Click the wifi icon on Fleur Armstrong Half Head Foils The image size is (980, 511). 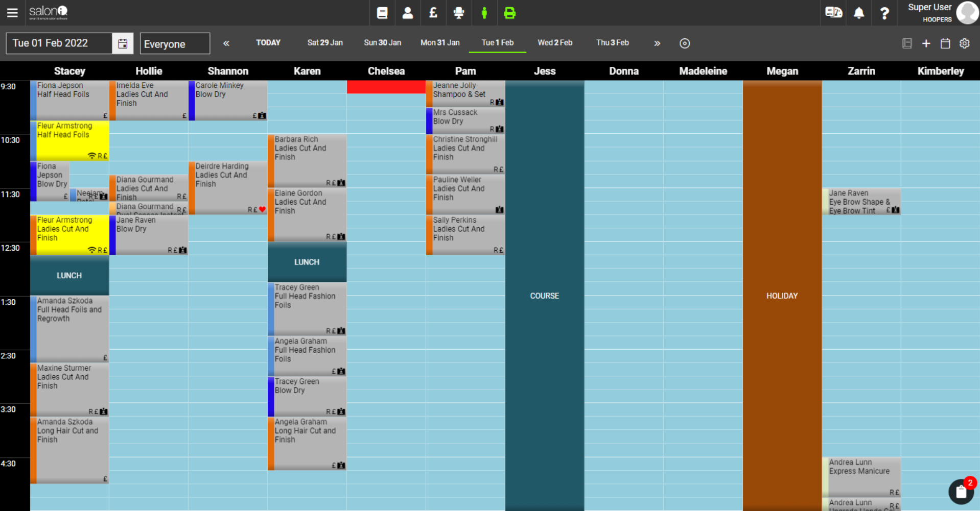(92, 156)
